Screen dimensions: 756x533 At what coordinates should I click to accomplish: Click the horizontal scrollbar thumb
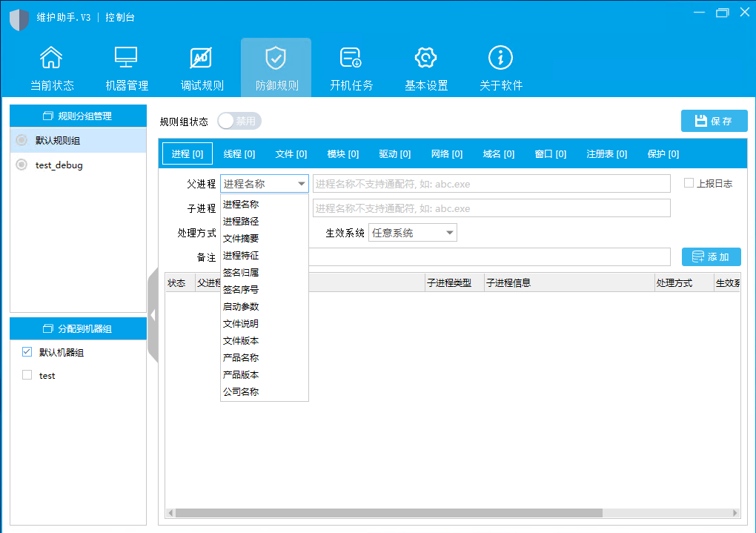[x=388, y=513]
